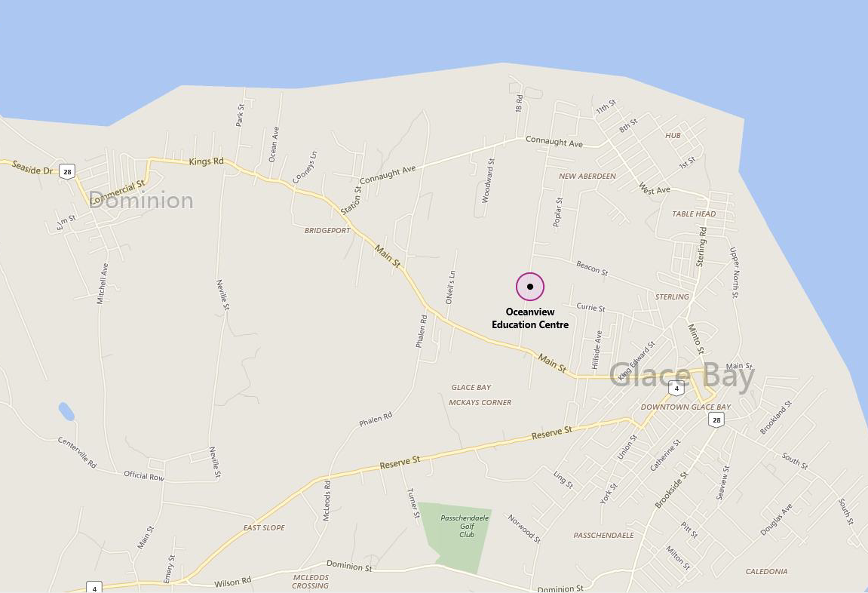The image size is (868, 593).
Task: Click the Passchendaele Golf Club green area
Action: (455, 536)
